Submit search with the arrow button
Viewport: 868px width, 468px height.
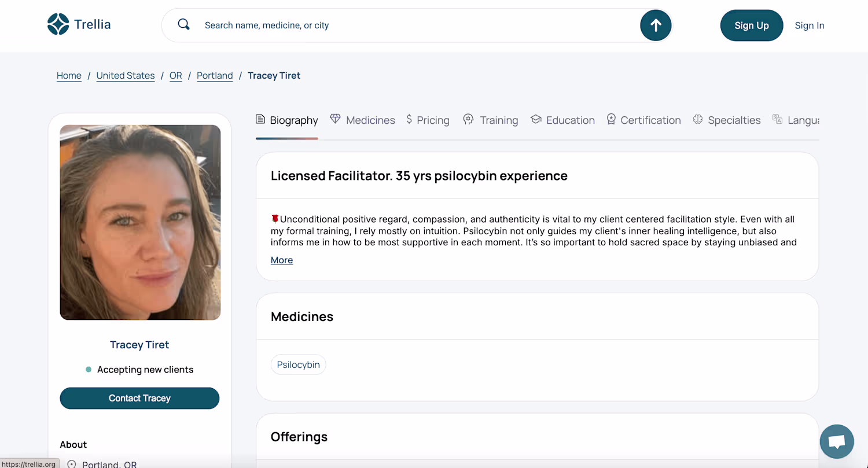[656, 25]
